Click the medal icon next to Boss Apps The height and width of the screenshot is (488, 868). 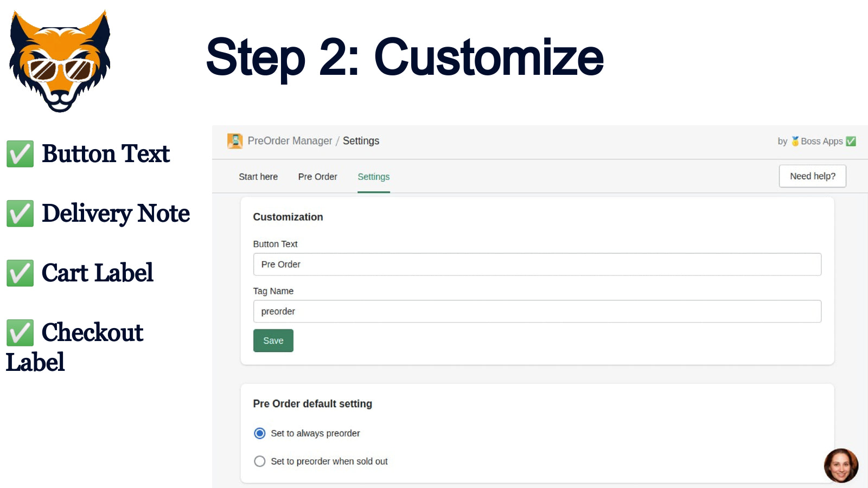(794, 141)
